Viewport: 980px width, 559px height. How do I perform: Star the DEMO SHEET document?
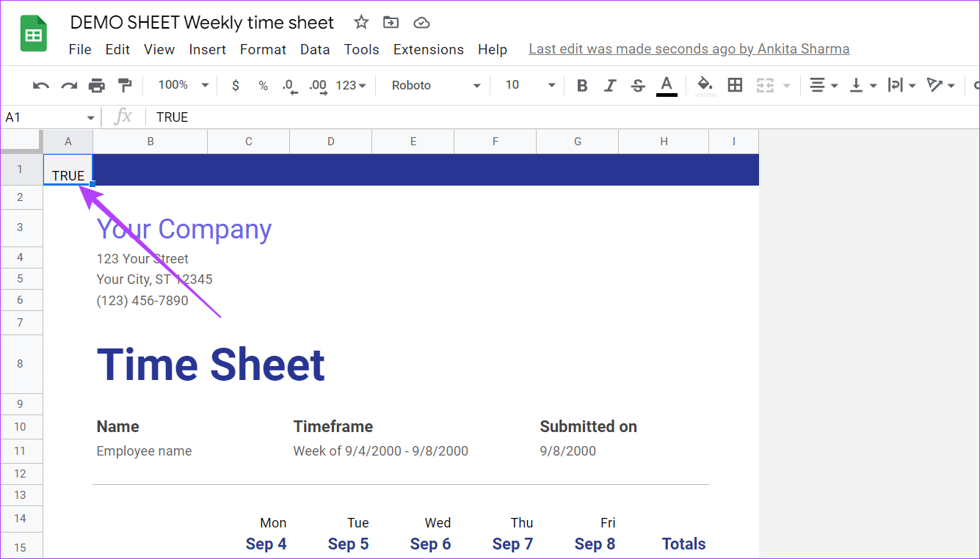pyautogui.click(x=361, y=23)
